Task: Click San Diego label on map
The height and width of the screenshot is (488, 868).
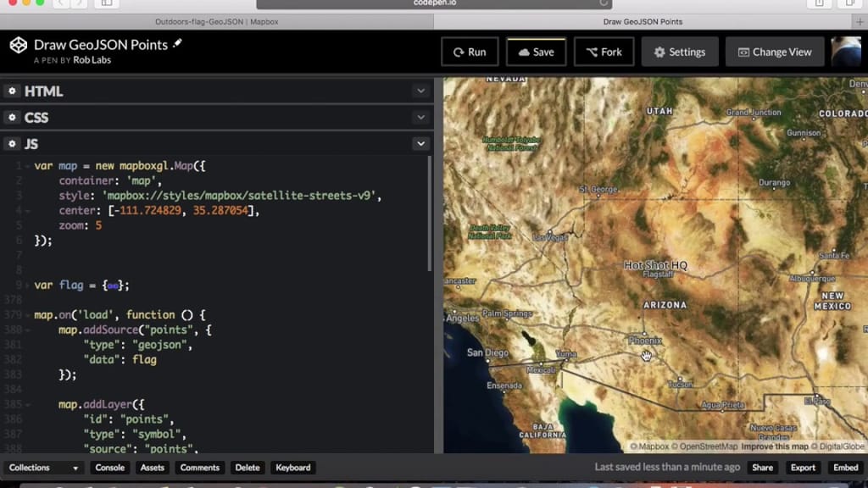Action: tap(487, 352)
